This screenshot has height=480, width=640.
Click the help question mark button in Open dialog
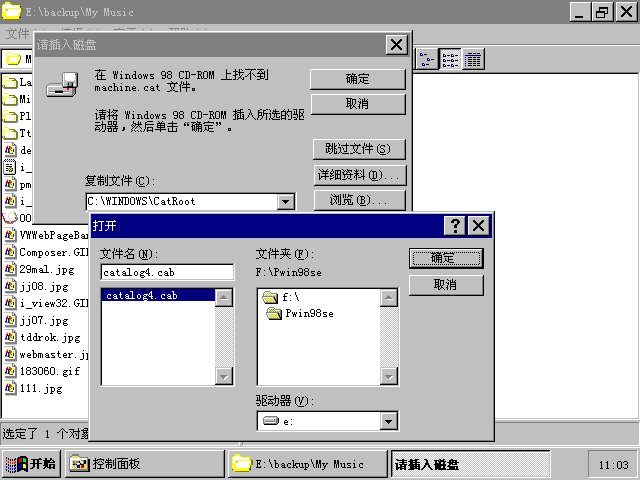click(x=455, y=225)
